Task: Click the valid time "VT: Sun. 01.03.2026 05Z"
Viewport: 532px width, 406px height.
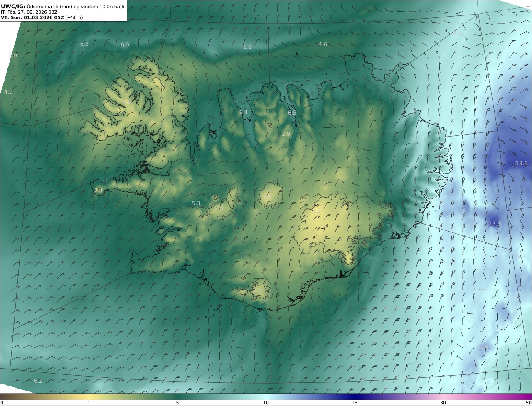Action: pyautogui.click(x=32, y=18)
